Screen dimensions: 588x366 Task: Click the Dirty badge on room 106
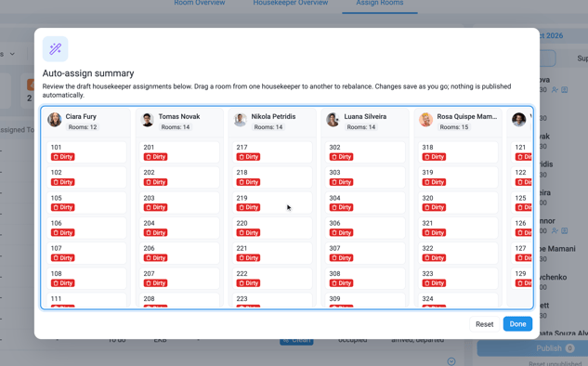[63, 233]
